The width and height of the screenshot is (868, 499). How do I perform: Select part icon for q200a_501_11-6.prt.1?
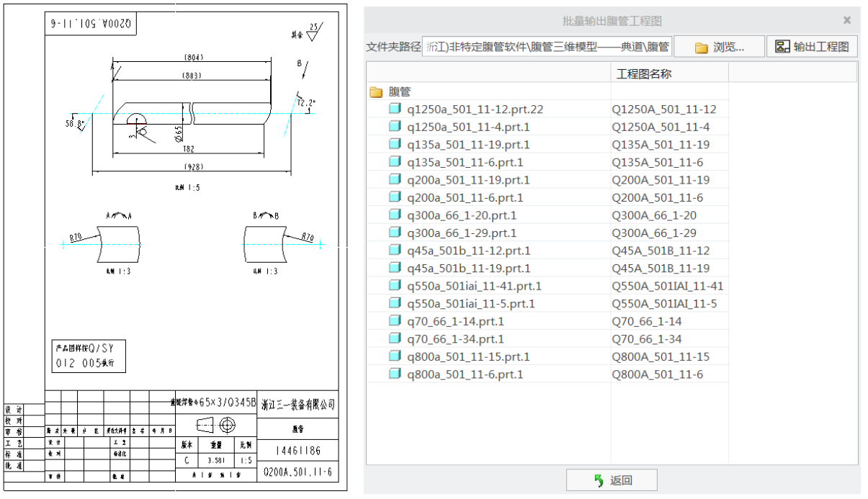395,197
